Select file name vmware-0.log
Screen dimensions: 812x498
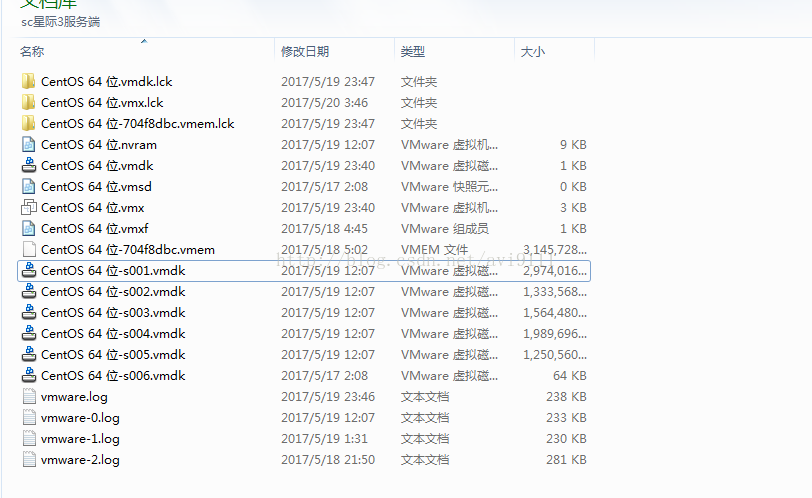coord(80,418)
